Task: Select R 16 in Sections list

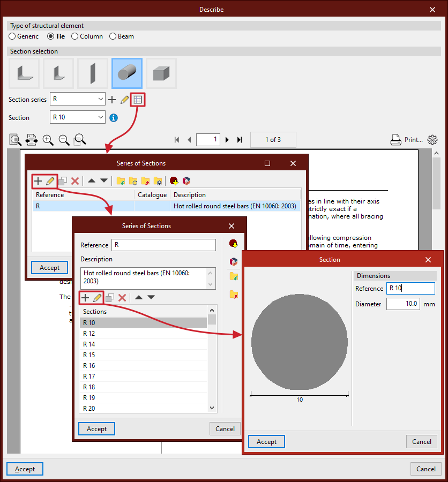Action: click(x=144, y=365)
